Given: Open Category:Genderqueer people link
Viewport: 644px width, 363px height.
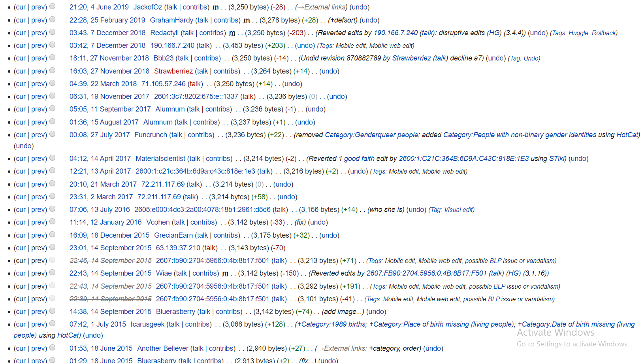Looking at the screenshot, I should pyautogui.click(x=371, y=135).
